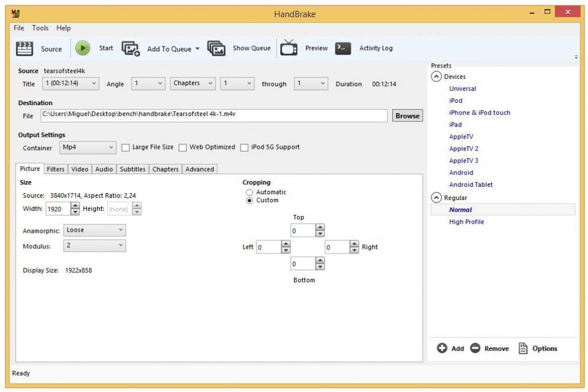Open the Container Mp4 dropdown
This screenshot has width=588, height=392.
(88, 148)
